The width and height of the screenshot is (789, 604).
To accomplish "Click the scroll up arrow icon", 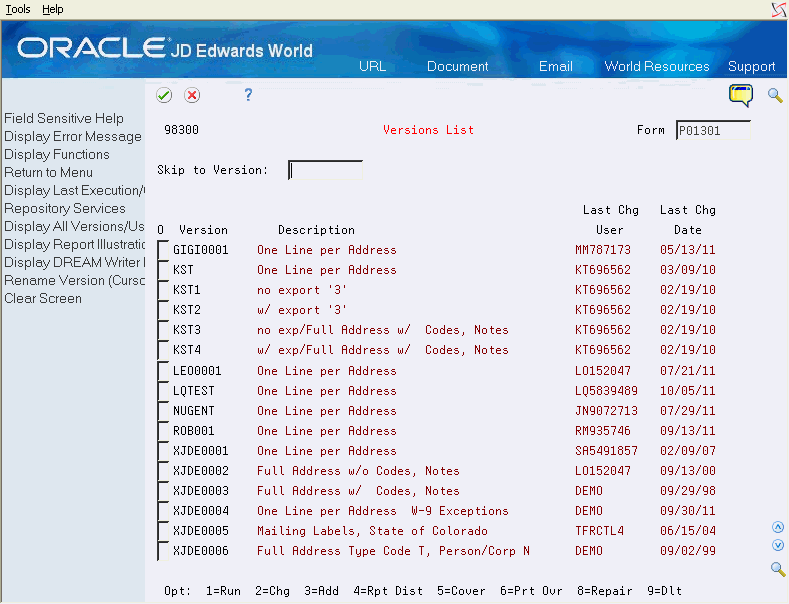I will click(x=778, y=527).
